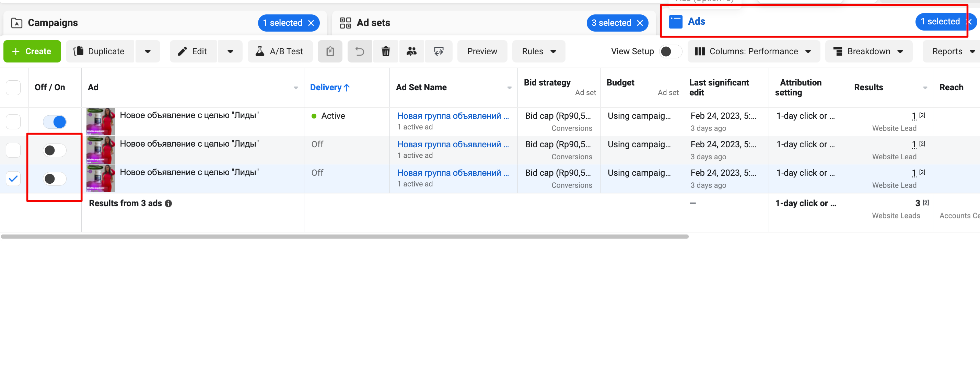Viewport: 980px width, 378px height.
Task: Click the horizontal scrollbar under table
Action: click(x=344, y=237)
